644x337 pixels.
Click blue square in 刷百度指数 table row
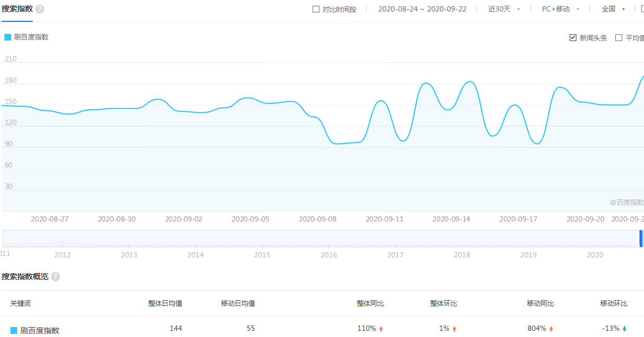pyautogui.click(x=14, y=330)
